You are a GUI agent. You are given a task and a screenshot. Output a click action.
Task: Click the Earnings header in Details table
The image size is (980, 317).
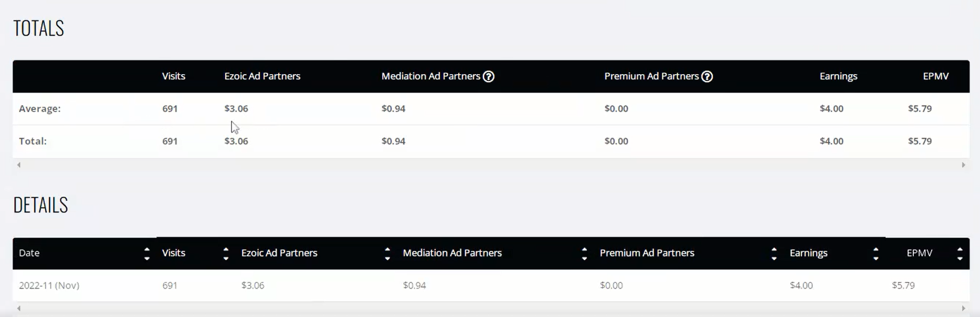pos(808,253)
